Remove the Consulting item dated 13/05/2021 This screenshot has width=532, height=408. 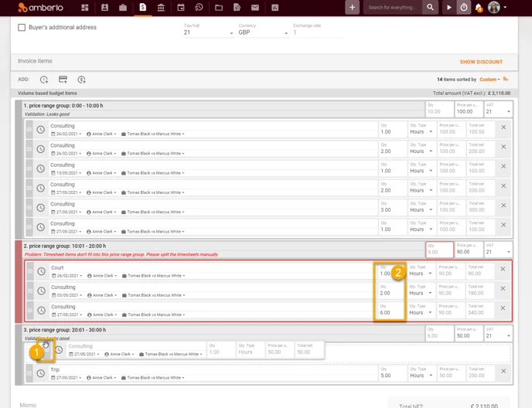(503, 166)
